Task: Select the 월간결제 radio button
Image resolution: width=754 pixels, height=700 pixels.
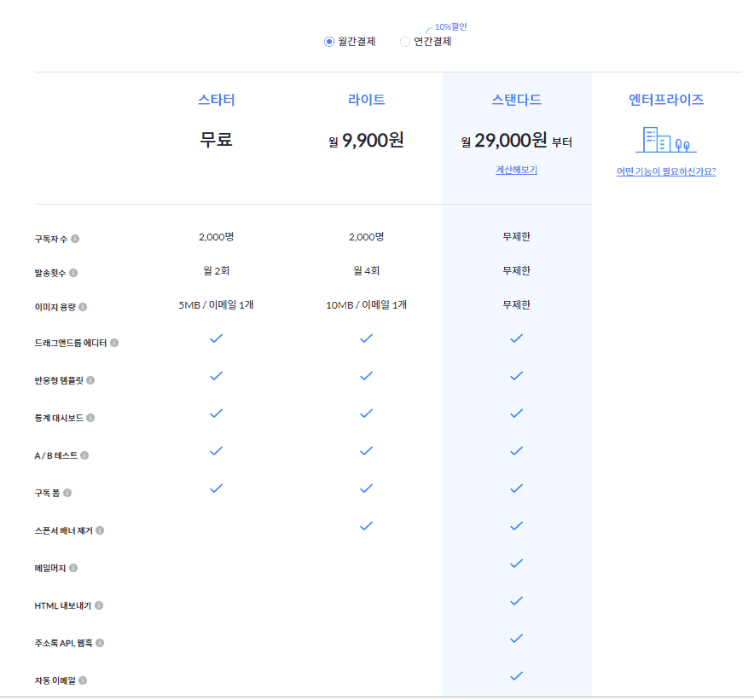Action: 329,42
